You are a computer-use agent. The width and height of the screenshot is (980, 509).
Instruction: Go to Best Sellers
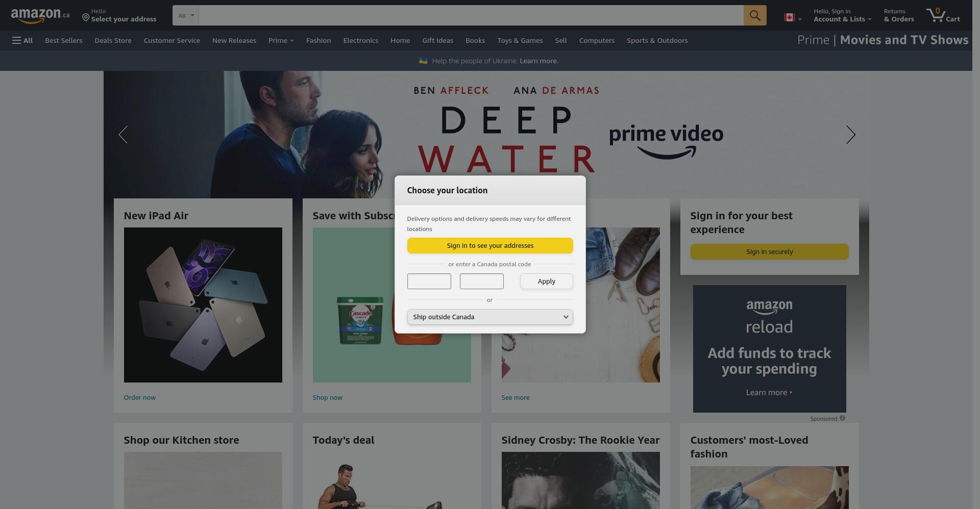(x=64, y=40)
